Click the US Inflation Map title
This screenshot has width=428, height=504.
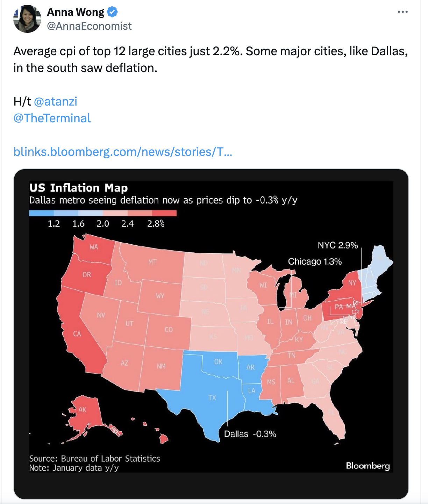(x=79, y=188)
